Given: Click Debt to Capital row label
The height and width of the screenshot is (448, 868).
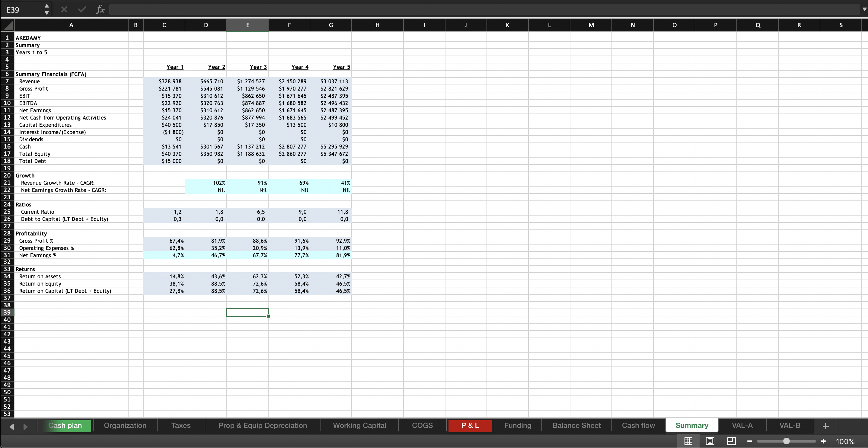Looking at the screenshot, I should (x=64, y=219).
